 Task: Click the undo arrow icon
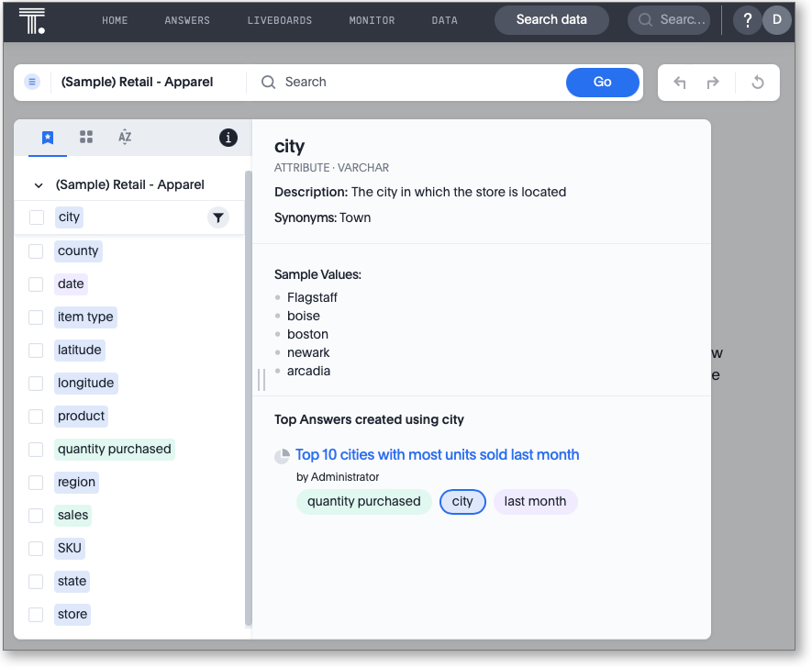[680, 83]
